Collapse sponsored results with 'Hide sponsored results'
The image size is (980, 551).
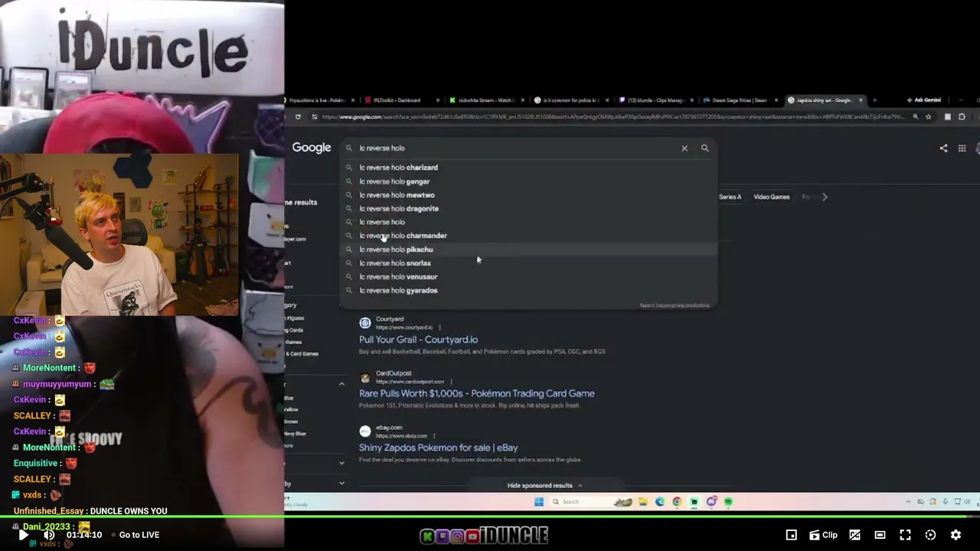(544, 485)
